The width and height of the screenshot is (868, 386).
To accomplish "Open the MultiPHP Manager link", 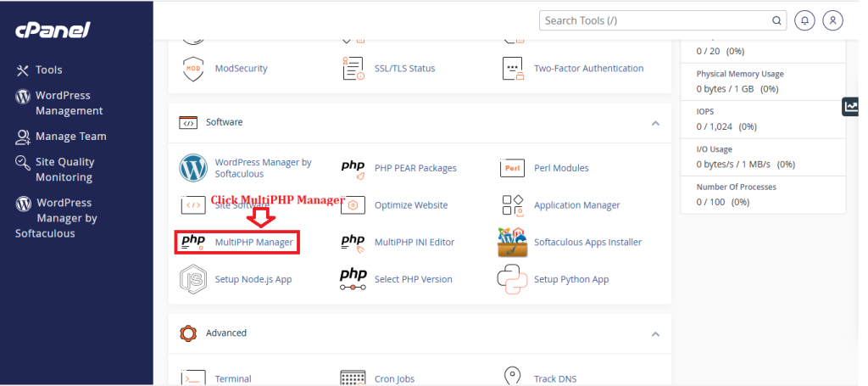I will pos(253,243).
